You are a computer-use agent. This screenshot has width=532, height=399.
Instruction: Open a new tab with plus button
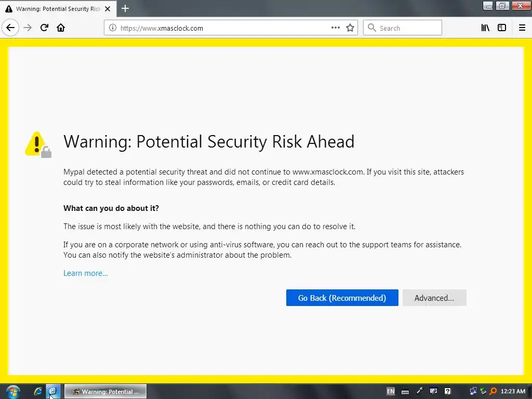click(x=125, y=8)
